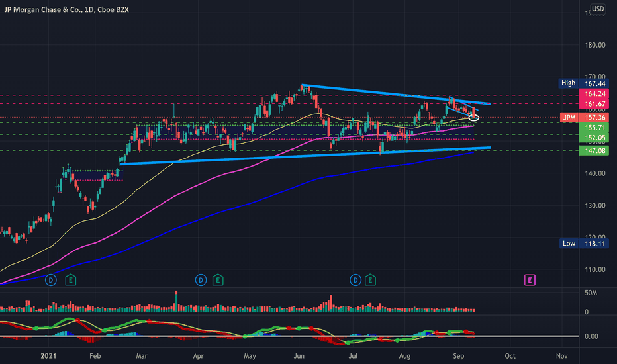Click the 140.00 price axis label
This screenshot has width=617, height=364.
tap(595, 173)
